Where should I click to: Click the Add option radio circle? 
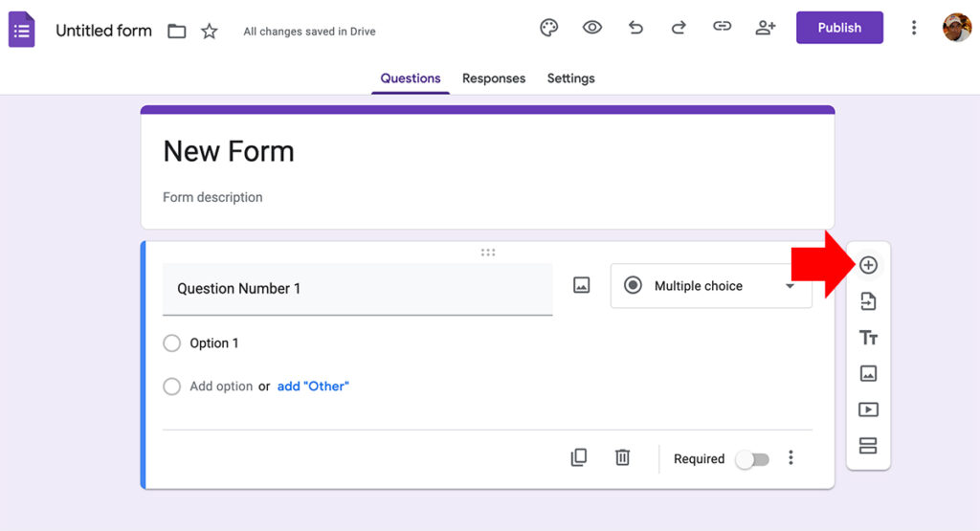point(172,387)
